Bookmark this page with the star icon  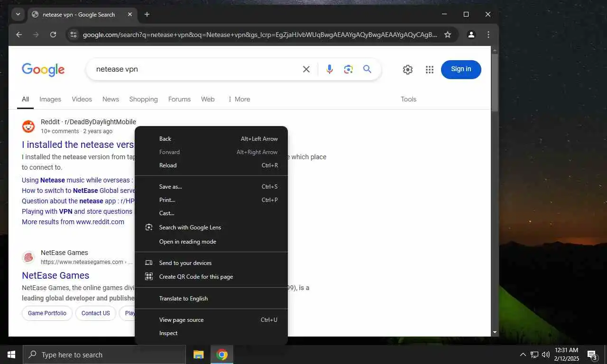coord(447,35)
